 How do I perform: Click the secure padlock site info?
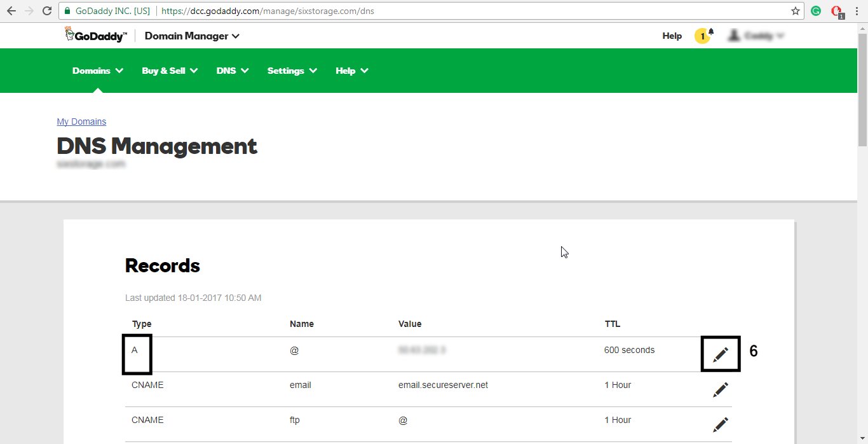67,11
